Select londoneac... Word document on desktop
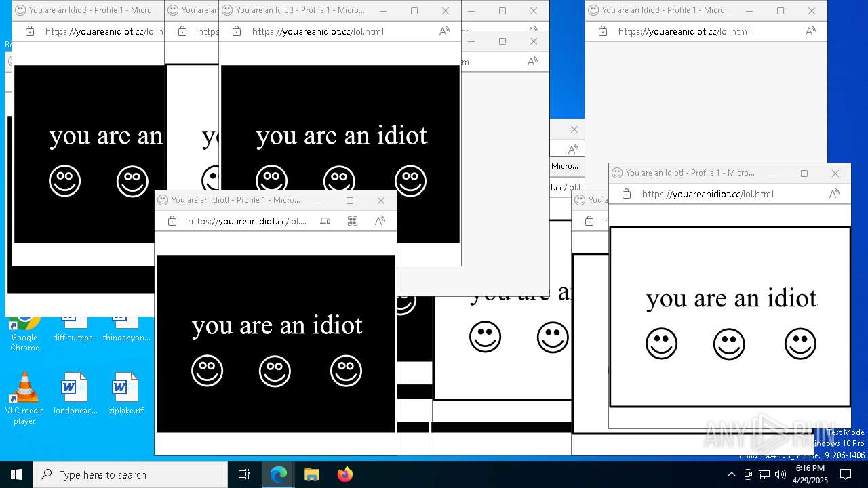 point(74,393)
